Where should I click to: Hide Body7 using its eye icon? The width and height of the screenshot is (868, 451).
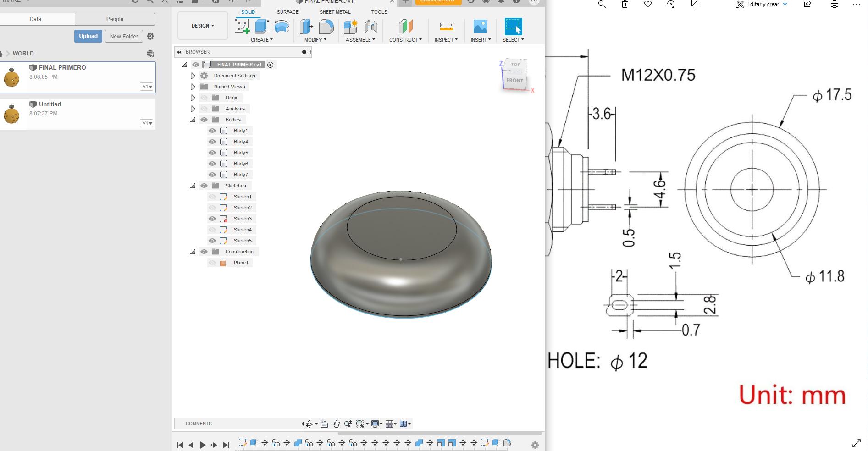pyautogui.click(x=212, y=175)
